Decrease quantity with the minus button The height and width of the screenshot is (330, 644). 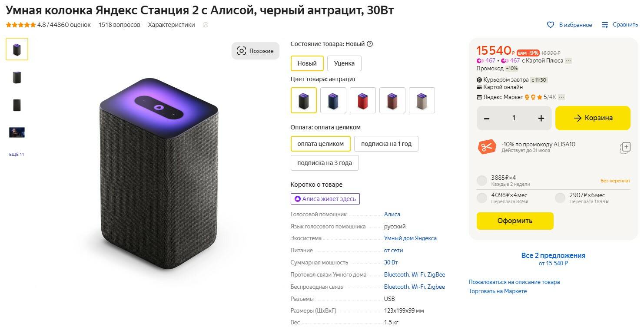click(x=487, y=118)
